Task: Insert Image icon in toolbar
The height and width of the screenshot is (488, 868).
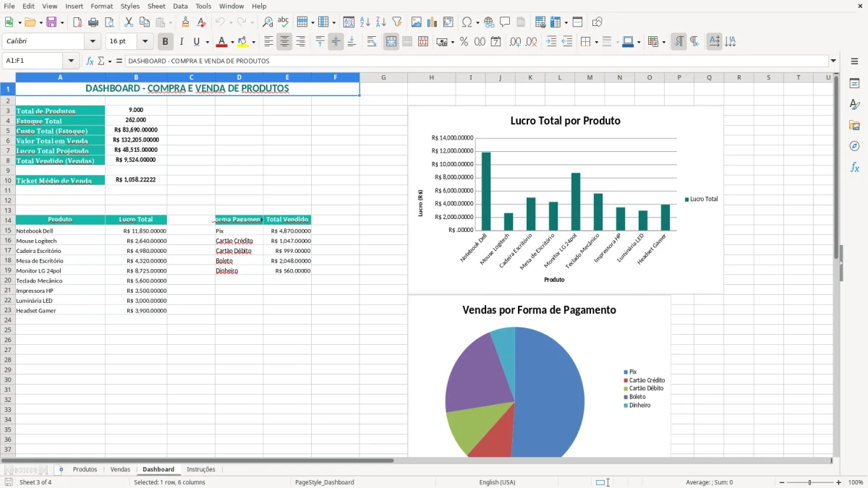Action: (417, 22)
